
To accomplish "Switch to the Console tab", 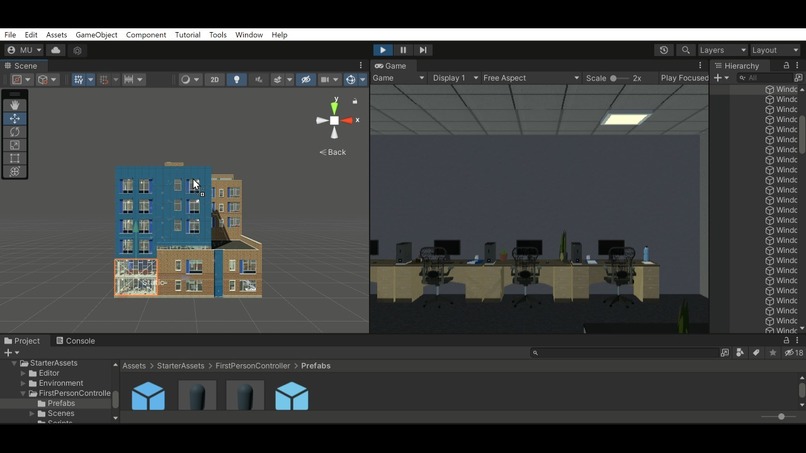I will (x=76, y=340).
